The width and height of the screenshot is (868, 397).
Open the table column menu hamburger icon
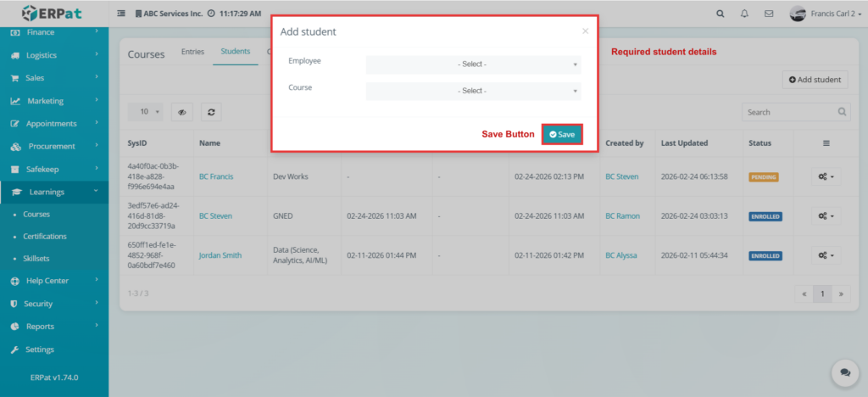tap(826, 143)
